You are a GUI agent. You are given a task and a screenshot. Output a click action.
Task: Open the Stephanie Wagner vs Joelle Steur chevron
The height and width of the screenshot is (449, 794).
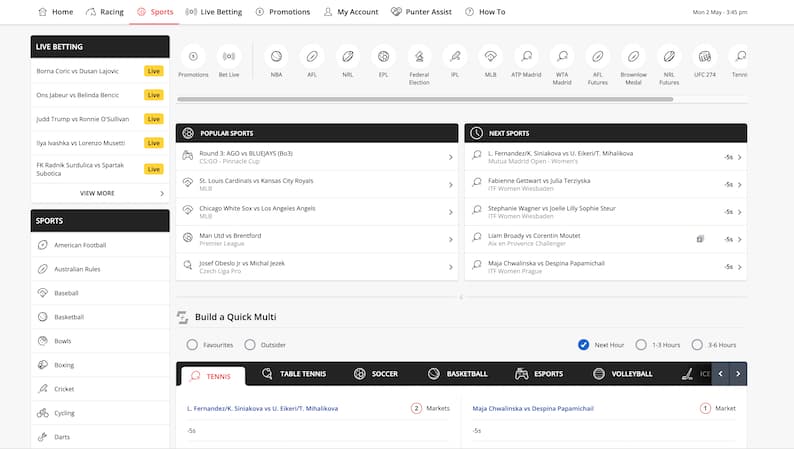pos(739,212)
